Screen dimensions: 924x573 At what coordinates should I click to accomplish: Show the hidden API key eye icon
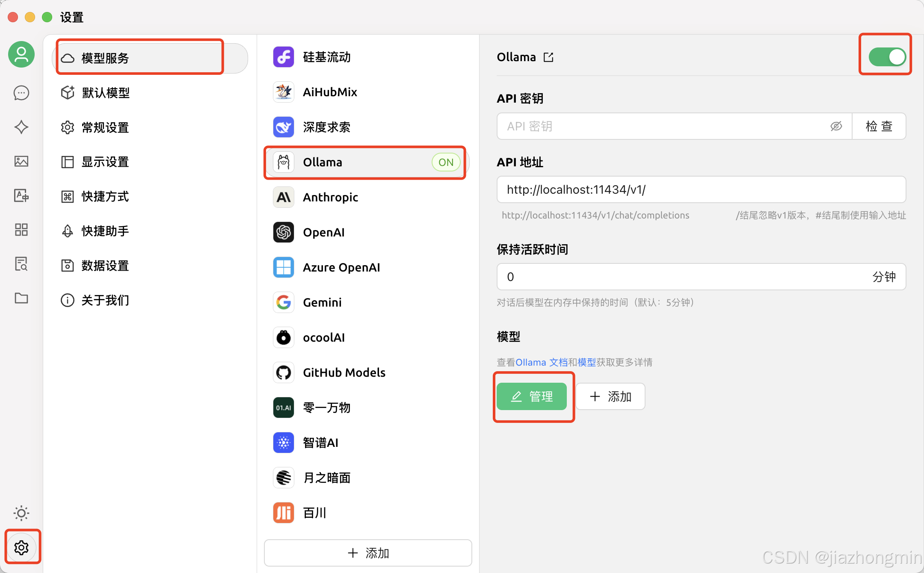point(836,126)
